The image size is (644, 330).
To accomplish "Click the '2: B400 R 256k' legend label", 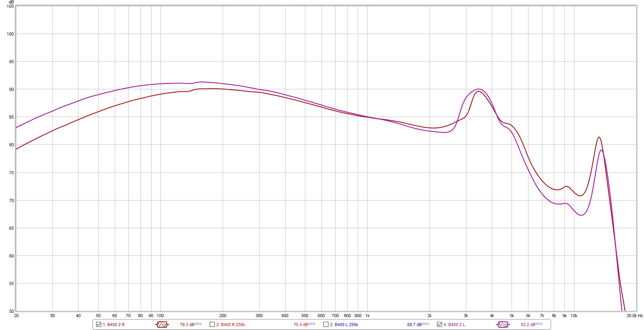I will [x=230, y=325].
